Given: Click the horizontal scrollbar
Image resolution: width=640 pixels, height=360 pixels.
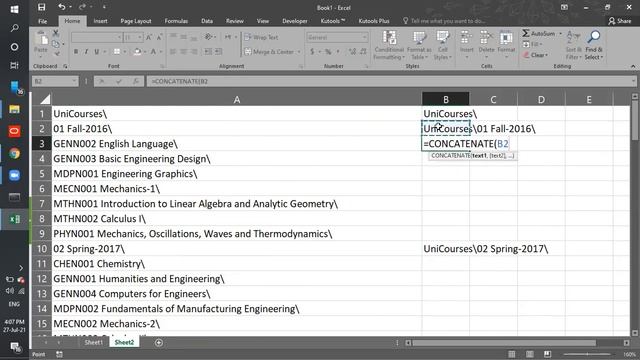Looking at the screenshot, I should tap(504, 342).
